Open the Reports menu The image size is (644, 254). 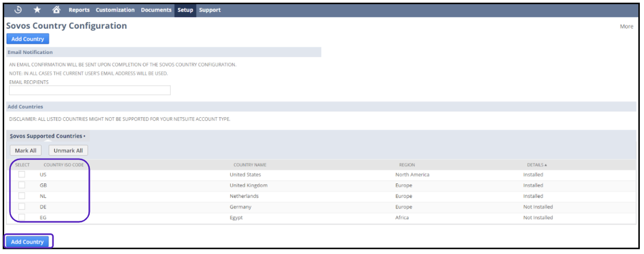point(79,10)
